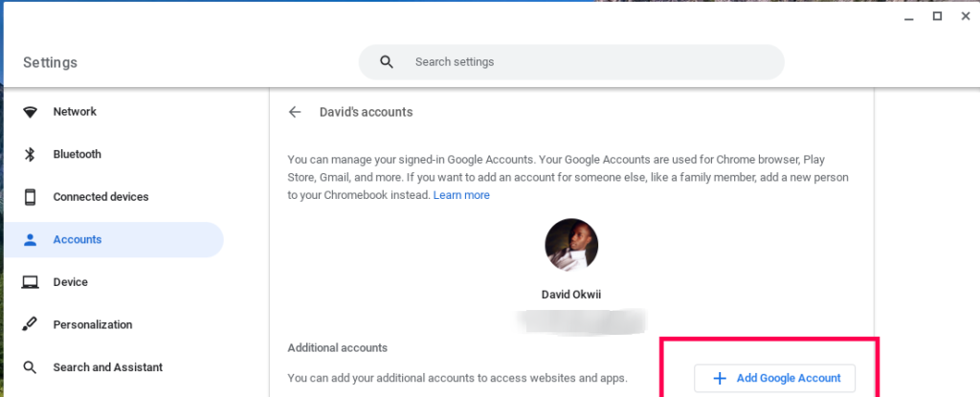Follow the Learn more link
The height and width of the screenshot is (397, 980).
[x=461, y=195]
